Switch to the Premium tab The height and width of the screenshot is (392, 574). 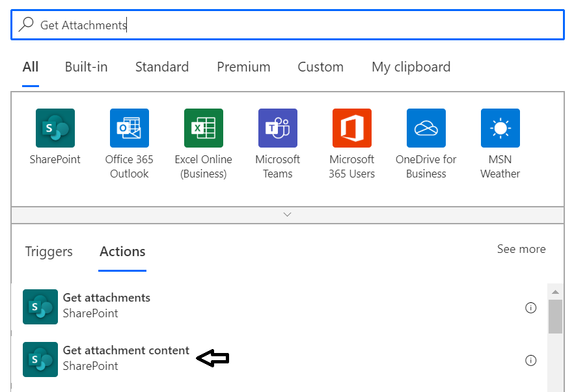[x=243, y=67]
